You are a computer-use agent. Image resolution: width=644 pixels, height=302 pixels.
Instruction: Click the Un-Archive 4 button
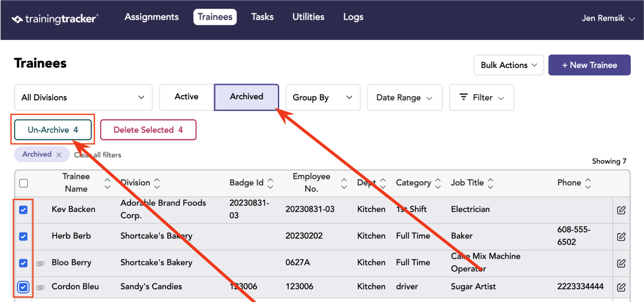53,130
